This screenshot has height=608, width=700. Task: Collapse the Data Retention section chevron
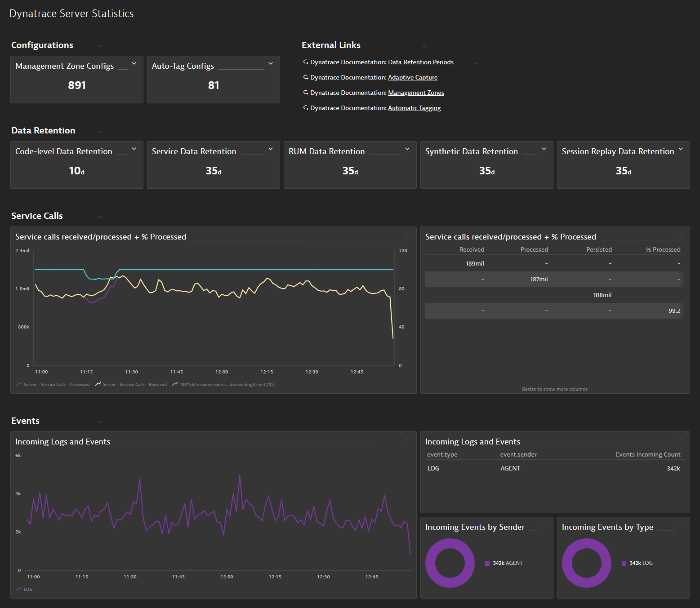click(x=100, y=132)
